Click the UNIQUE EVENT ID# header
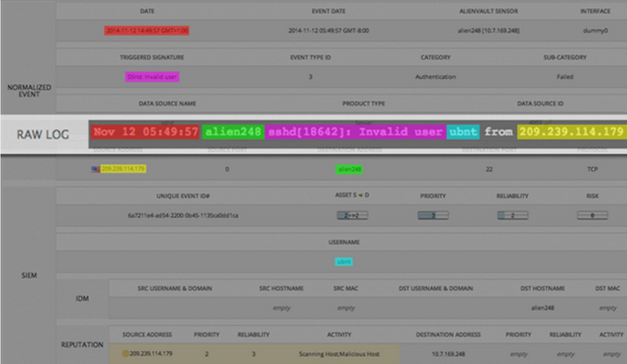The image size is (627, 364). point(183,195)
